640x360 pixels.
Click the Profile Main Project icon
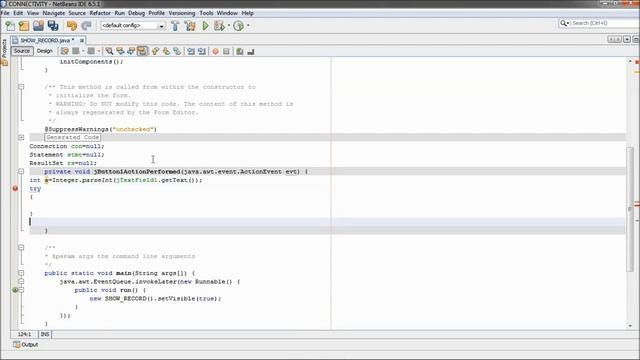(x=238, y=26)
